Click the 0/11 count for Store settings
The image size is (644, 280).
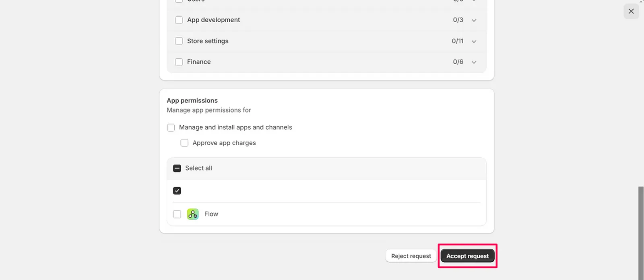[458, 41]
